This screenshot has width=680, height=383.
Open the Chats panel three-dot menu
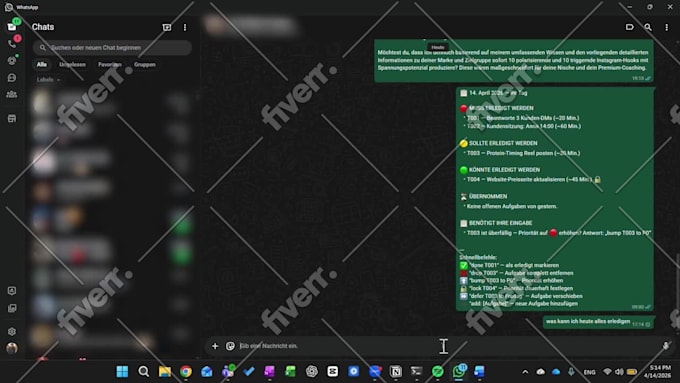point(185,27)
